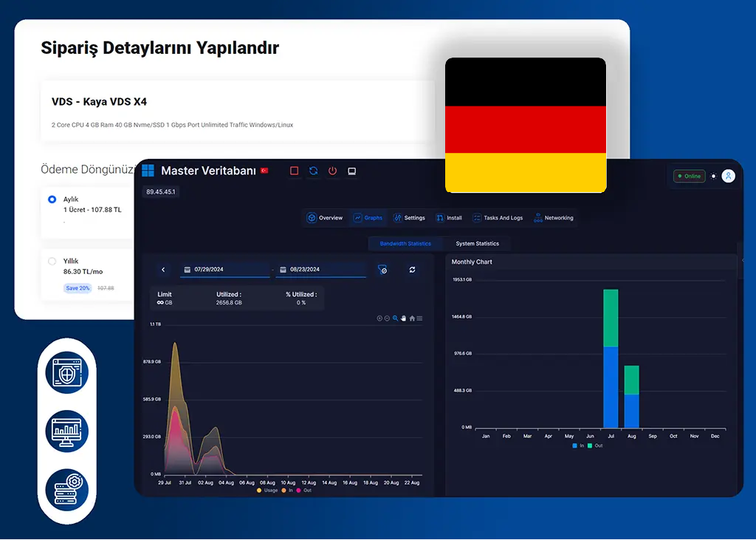Click the bandwidth filter icon beside dates
Viewport: 756px width, 540px height.
(382, 270)
